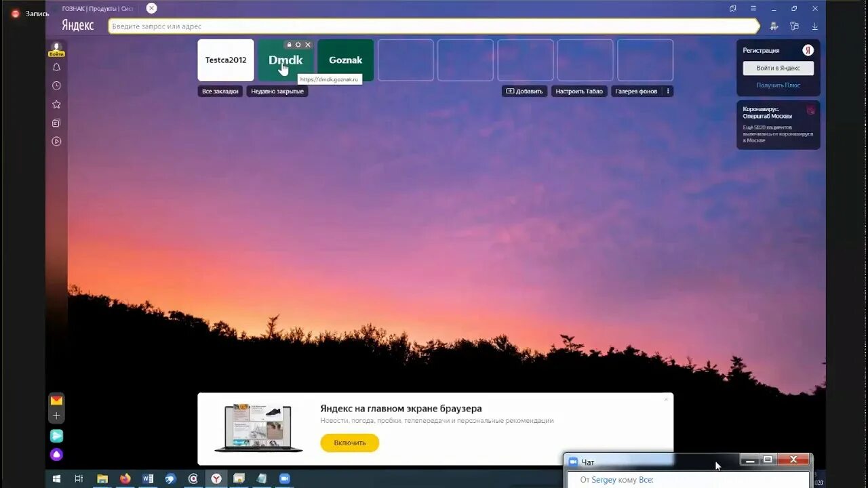Close the Yandex home screen promo banner
Image resolution: width=868 pixels, height=488 pixels.
(x=666, y=399)
